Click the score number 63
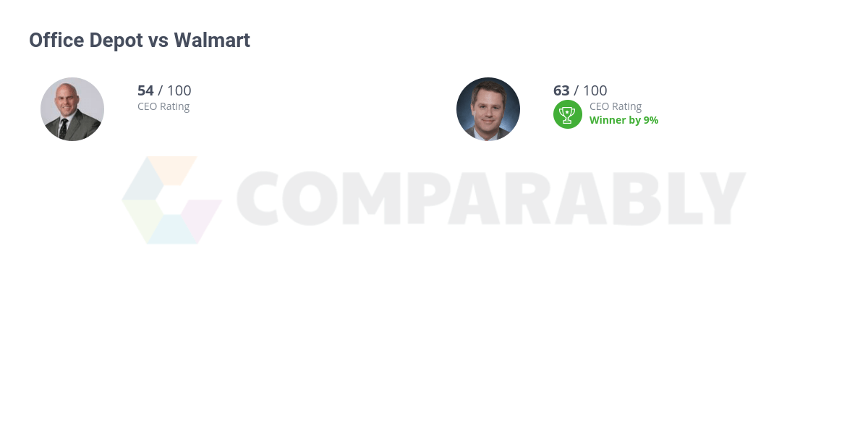This screenshot has height=434, width=868. pyautogui.click(x=561, y=90)
